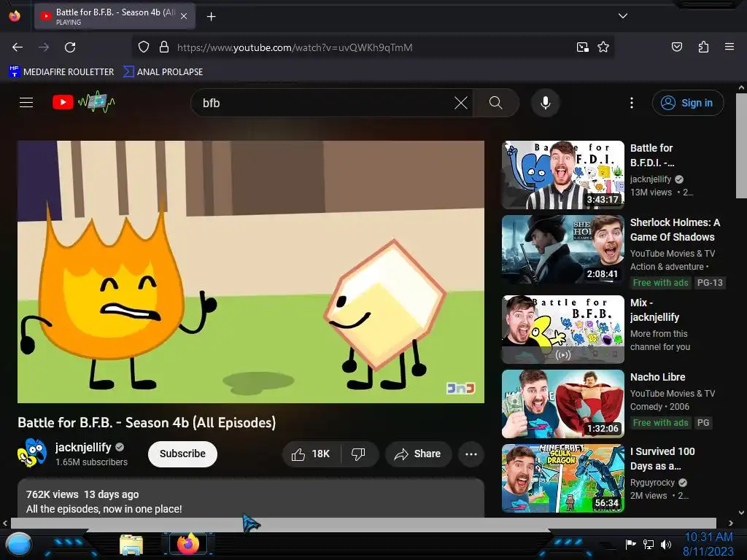Click the 762K views text
Image resolution: width=747 pixels, height=560 pixels.
(52, 495)
